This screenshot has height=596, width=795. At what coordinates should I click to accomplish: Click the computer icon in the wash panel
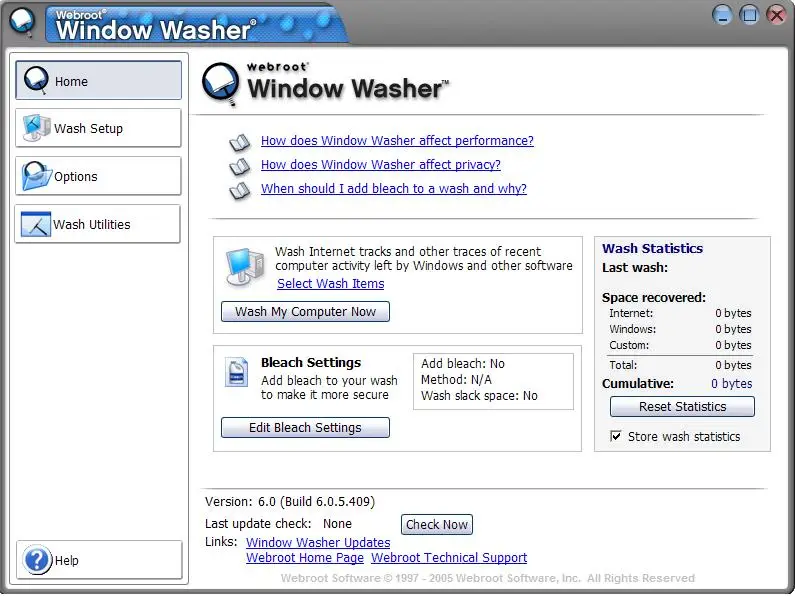pyautogui.click(x=245, y=267)
